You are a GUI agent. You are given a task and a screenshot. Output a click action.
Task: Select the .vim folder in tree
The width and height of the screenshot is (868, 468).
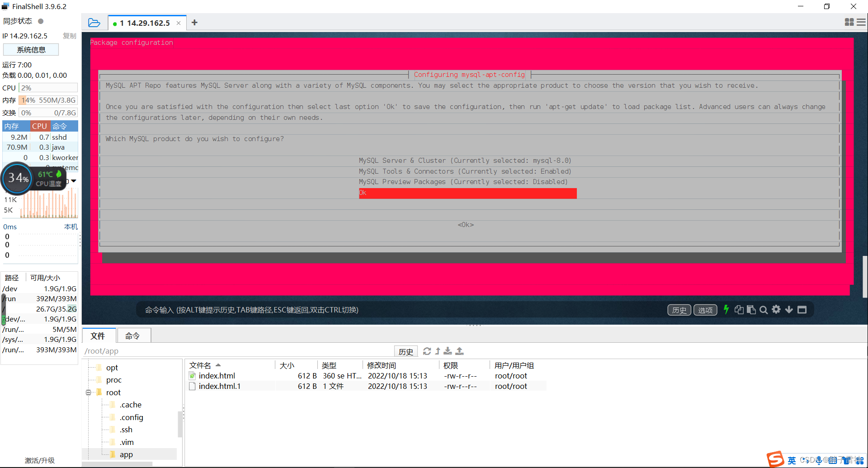click(x=127, y=442)
